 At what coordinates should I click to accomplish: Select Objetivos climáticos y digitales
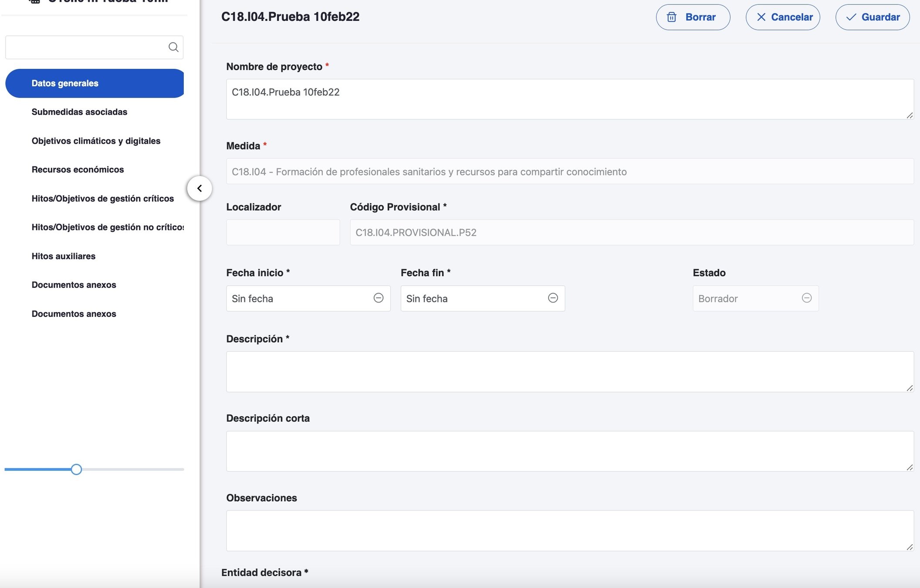96,141
